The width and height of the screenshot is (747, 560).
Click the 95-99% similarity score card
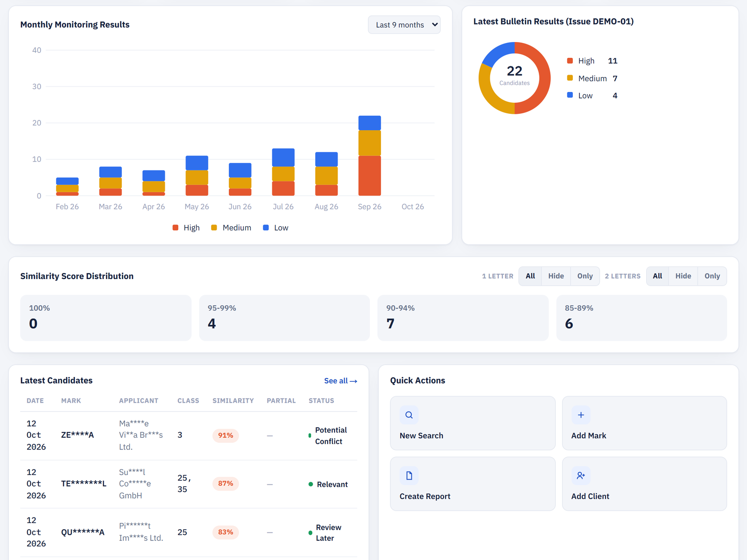tap(284, 318)
